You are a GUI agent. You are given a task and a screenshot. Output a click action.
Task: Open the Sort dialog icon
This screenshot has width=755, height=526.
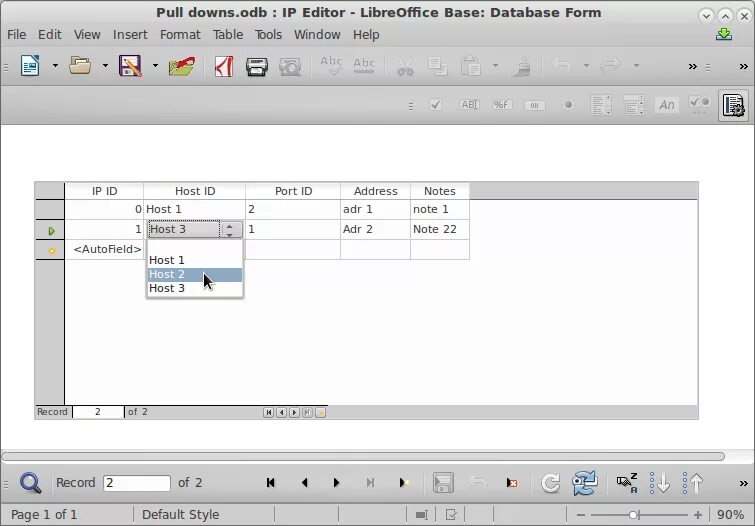(x=627, y=483)
